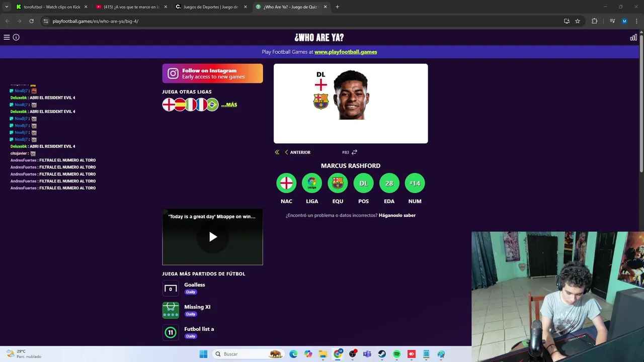644x362 pixels.
Task: Open the Goalless game icon
Action: 171,289
